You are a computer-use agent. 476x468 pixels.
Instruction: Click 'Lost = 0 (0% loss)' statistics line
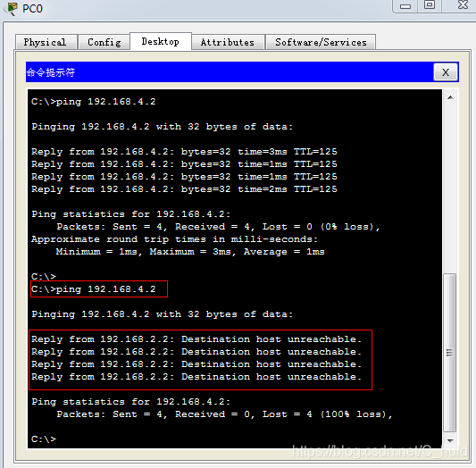coord(218,227)
